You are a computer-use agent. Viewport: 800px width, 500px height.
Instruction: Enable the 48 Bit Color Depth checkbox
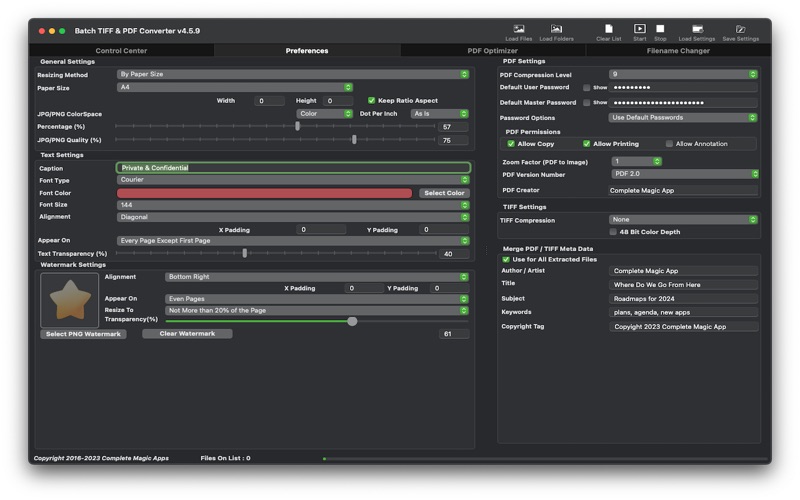[x=613, y=232]
